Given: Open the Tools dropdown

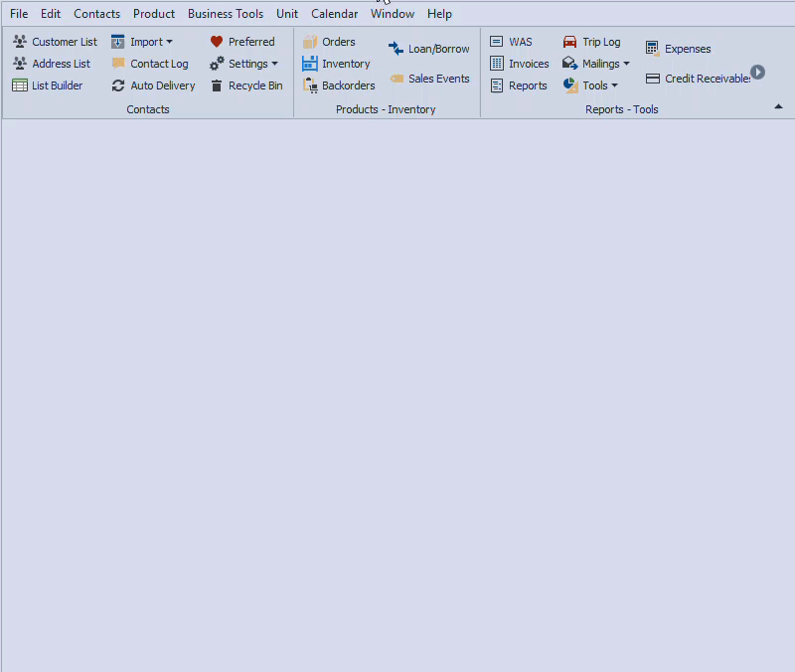Looking at the screenshot, I should (591, 84).
